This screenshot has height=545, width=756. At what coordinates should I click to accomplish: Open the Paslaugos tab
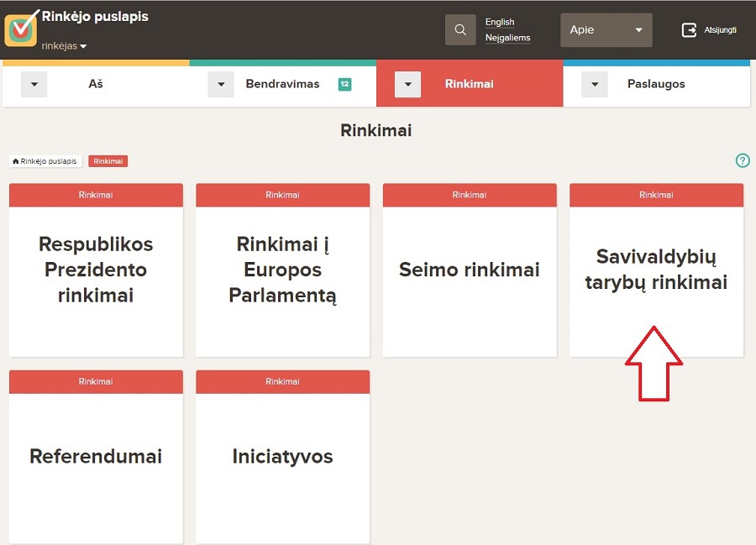pos(656,84)
